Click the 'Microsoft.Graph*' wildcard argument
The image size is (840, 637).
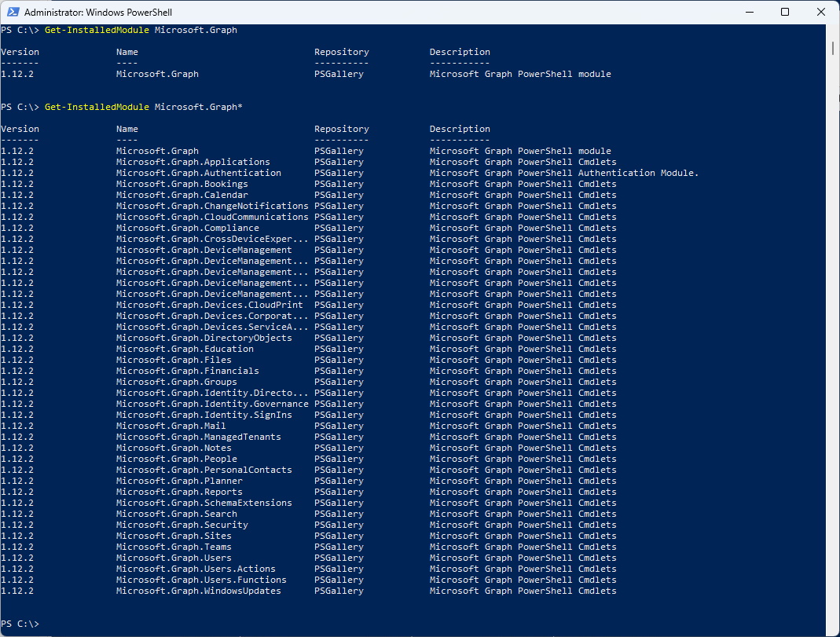pyautogui.click(x=199, y=107)
